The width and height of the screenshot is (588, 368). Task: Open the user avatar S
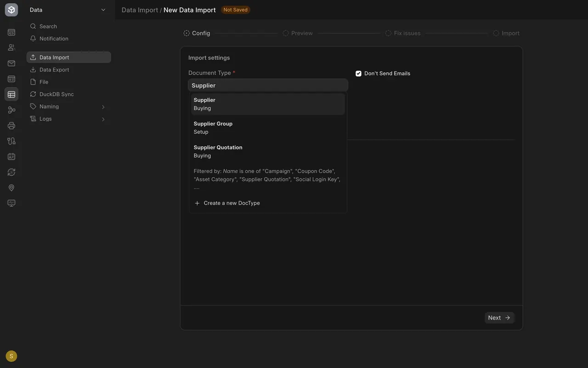(11, 356)
